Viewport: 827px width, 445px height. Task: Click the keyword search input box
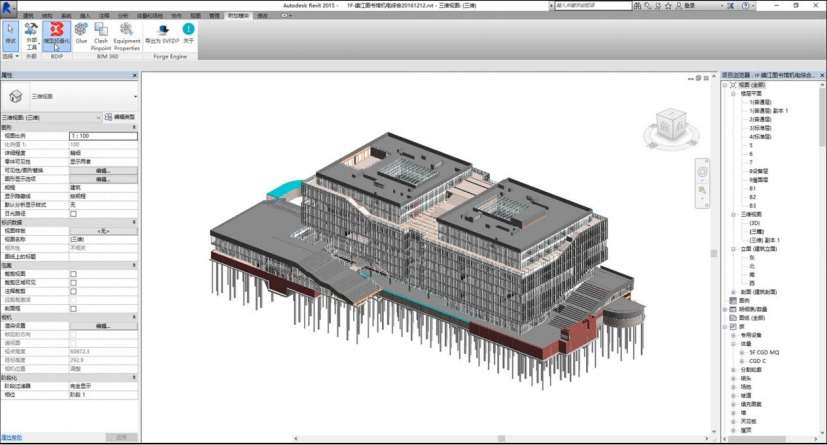tap(593, 5)
